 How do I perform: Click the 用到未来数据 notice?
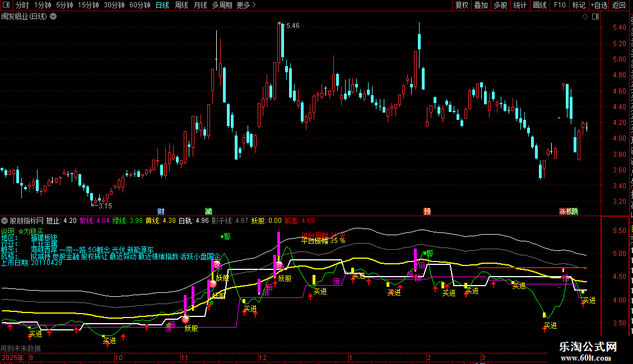pyautogui.click(x=21, y=348)
